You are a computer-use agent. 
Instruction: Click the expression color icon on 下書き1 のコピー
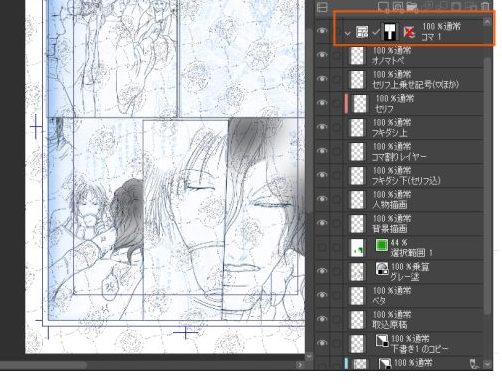point(382,341)
